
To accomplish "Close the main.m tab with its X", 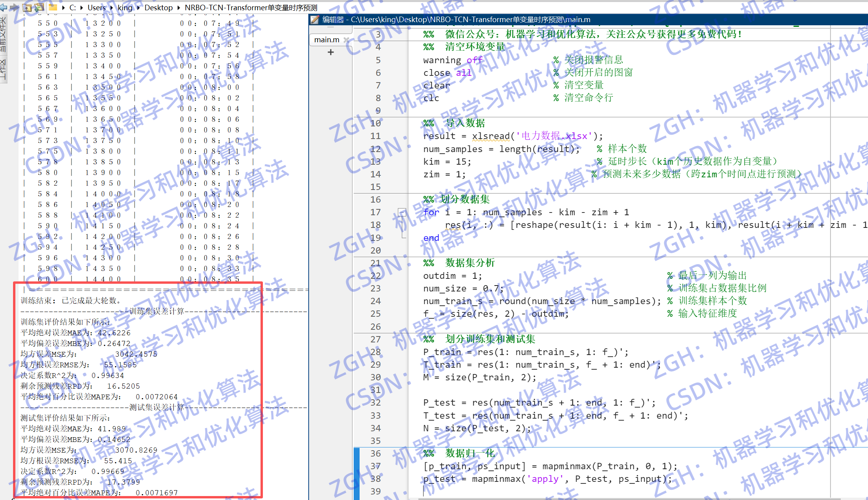I will 346,40.
